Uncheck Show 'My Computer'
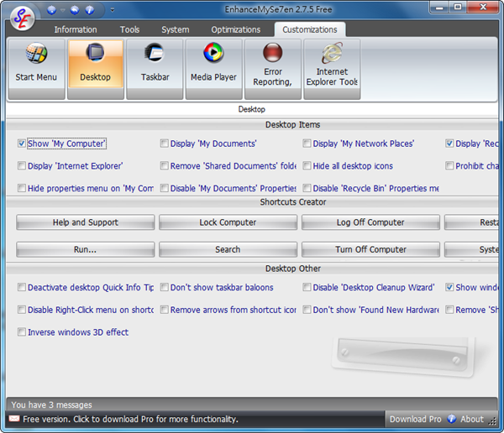This screenshot has width=504, height=433. pos(22,143)
